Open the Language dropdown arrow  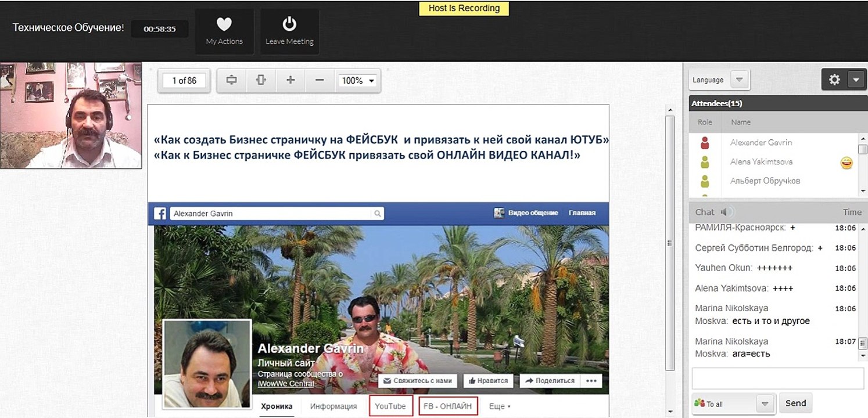[739, 80]
